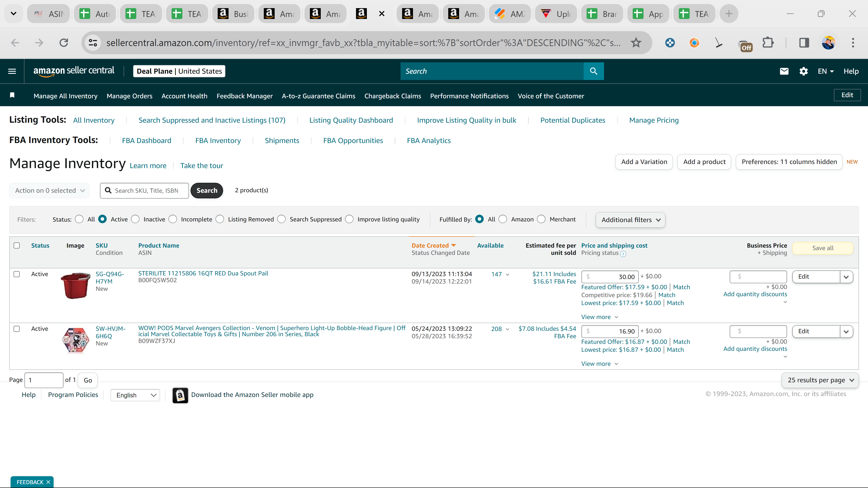Image resolution: width=868 pixels, height=488 pixels.
Task: Click the Venom bobble-head product image
Action: tap(75, 340)
